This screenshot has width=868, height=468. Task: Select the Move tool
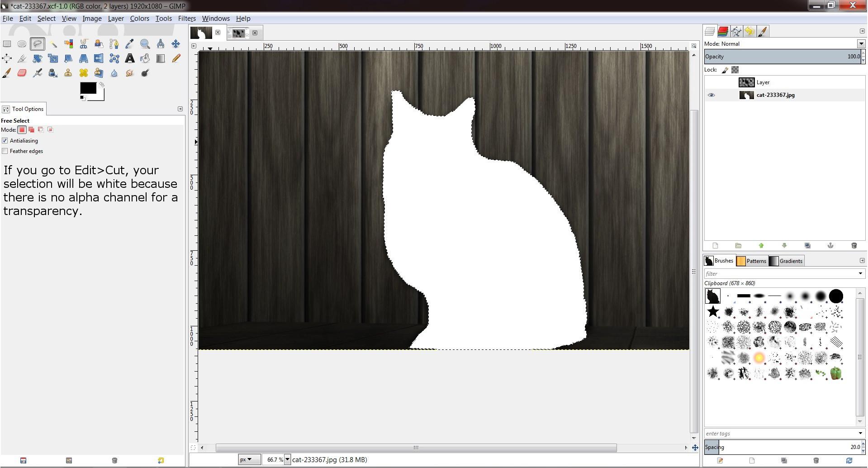175,44
